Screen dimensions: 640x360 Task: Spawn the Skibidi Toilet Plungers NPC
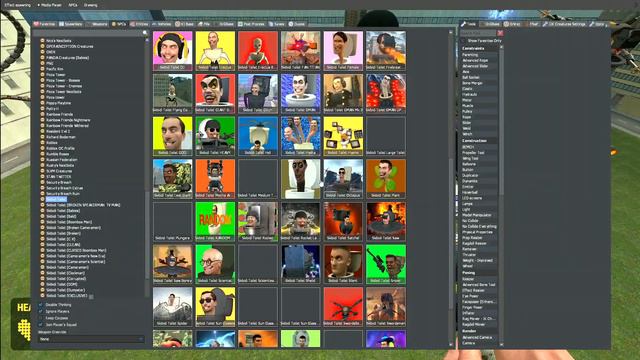pyautogui.click(x=173, y=222)
